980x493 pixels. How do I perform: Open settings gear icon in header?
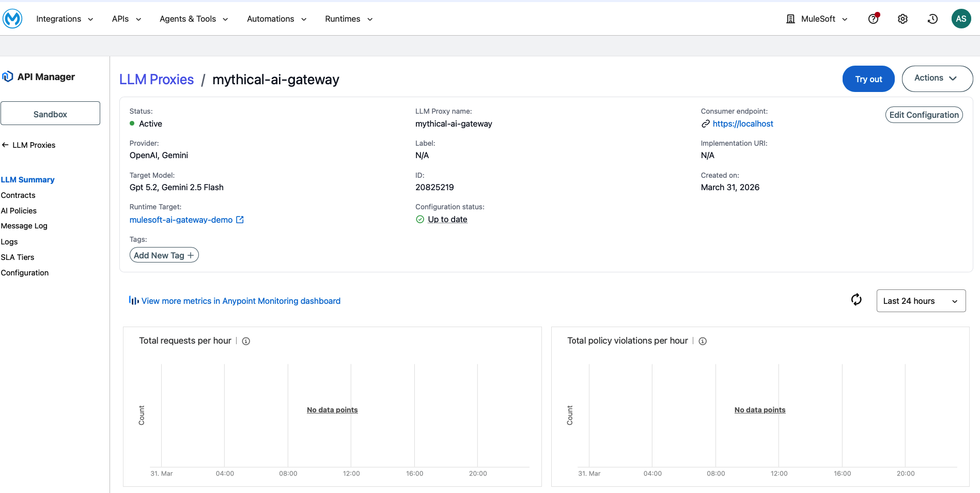pos(903,19)
